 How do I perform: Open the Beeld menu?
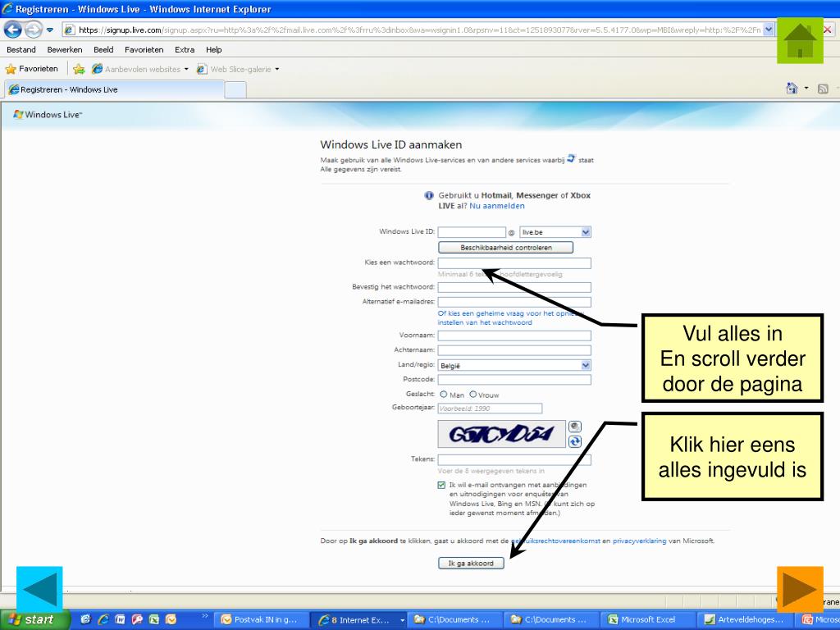103,50
